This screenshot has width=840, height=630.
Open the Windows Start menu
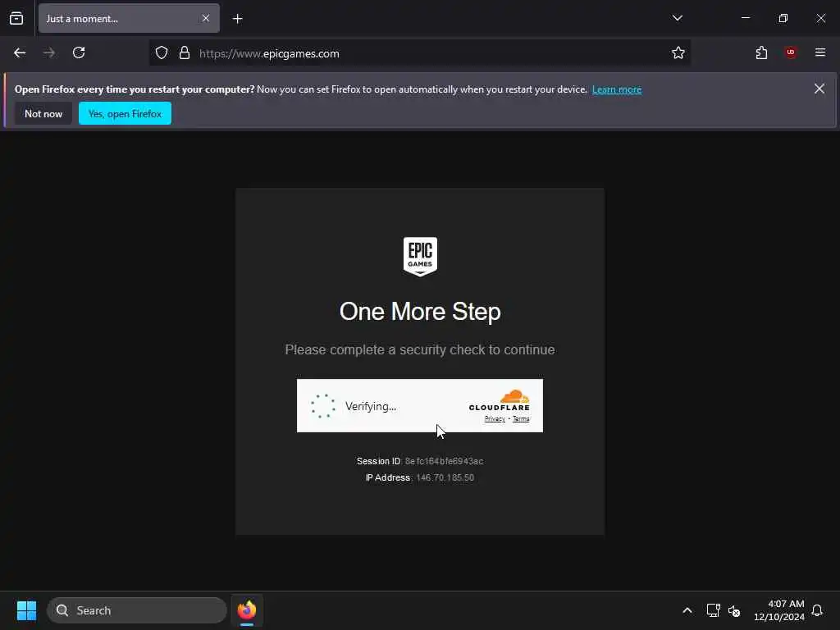pos(26,610)
